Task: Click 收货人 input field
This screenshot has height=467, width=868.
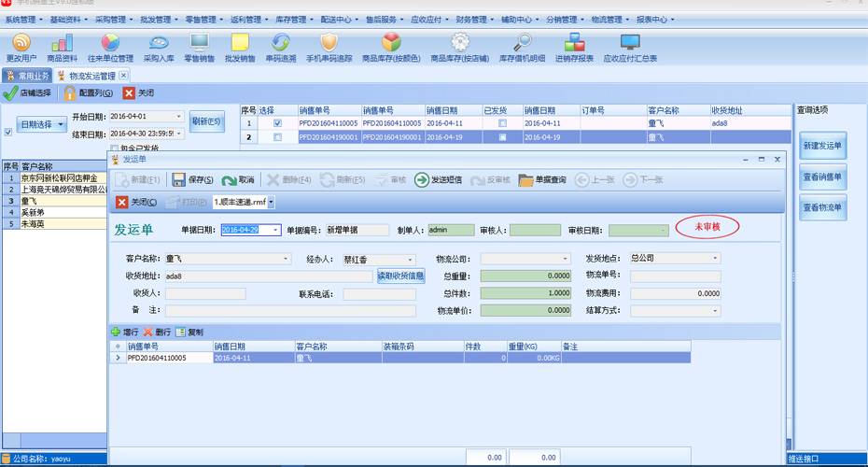Action: pos(205,293)
